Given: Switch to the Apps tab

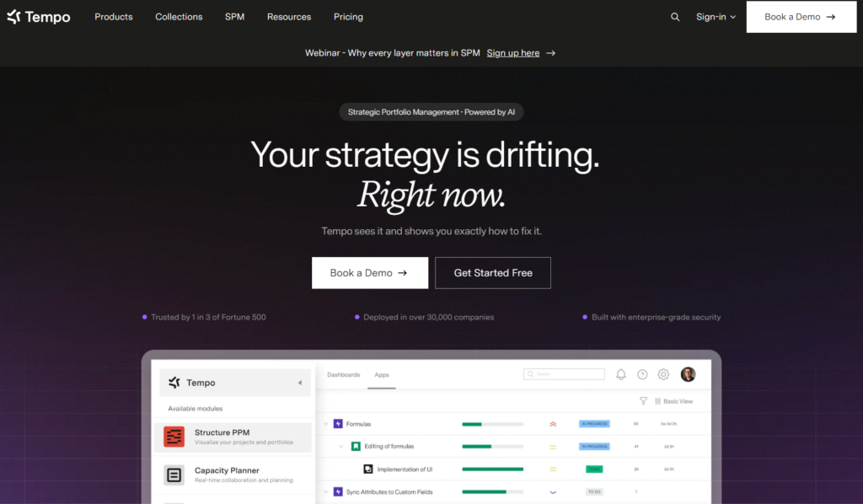Looking at the screenshot, I should (382, 375).
